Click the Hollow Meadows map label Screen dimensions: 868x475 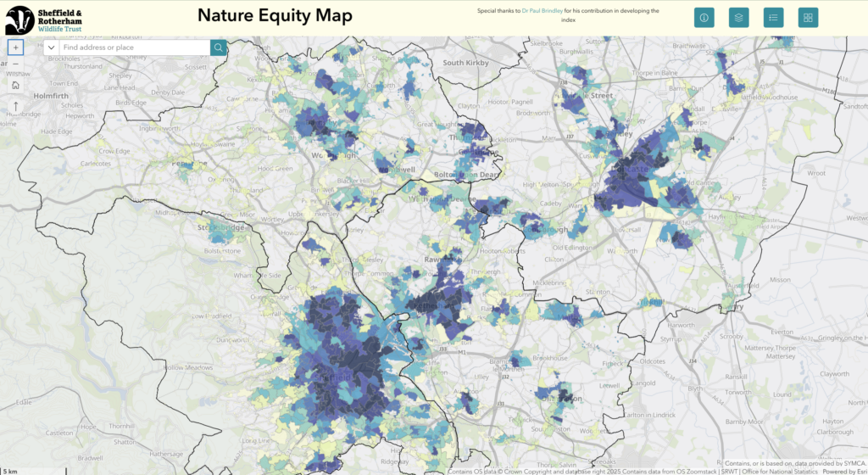pyautogui.click(x=188, y=367)
